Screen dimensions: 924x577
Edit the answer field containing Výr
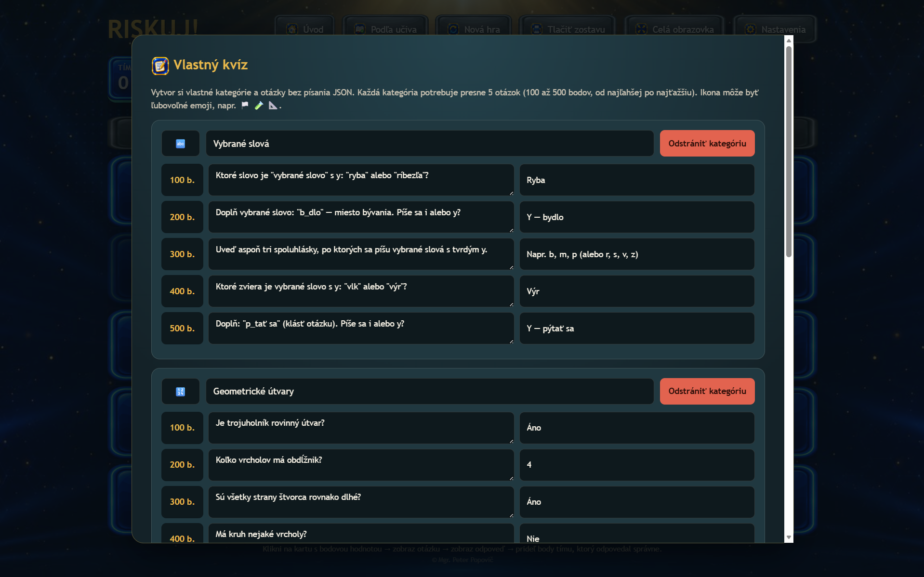[x=636, y=291]
